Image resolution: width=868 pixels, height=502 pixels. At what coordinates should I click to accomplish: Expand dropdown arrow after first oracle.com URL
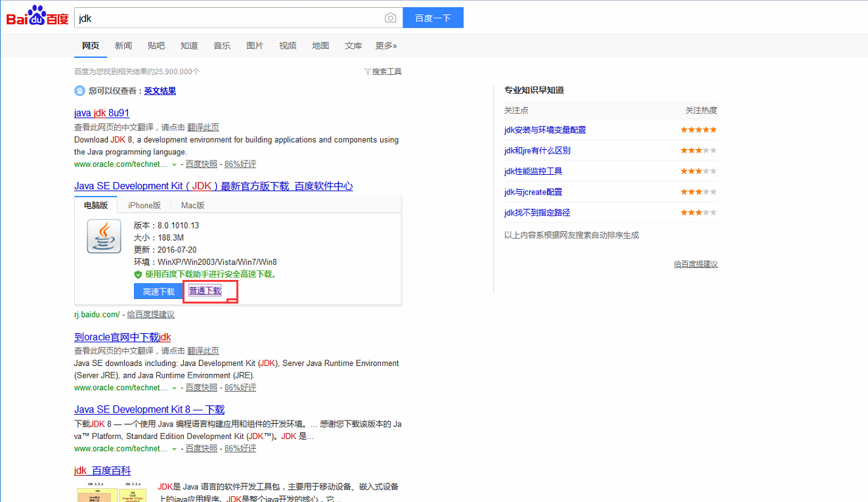[174, 164]
